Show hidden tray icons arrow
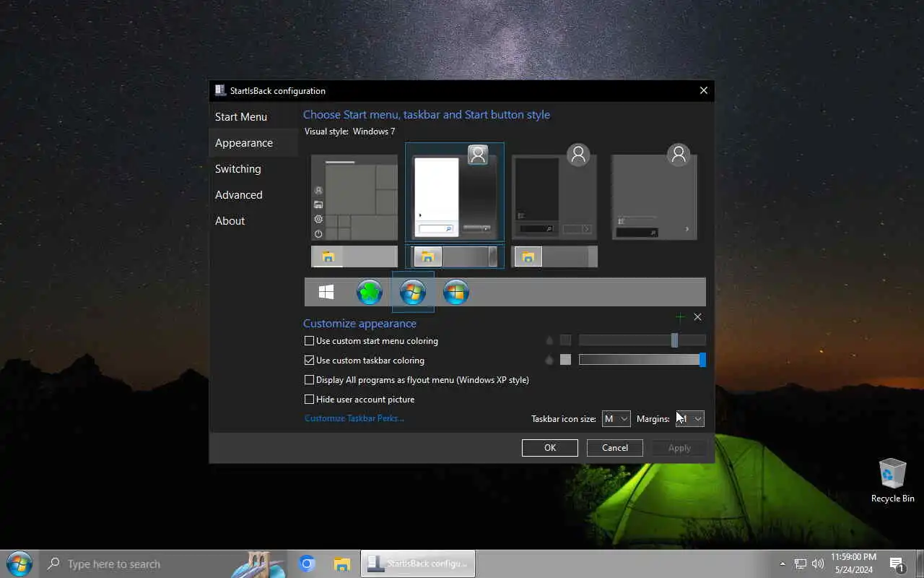Screen dimensions: 924x578 click(783, 564)
